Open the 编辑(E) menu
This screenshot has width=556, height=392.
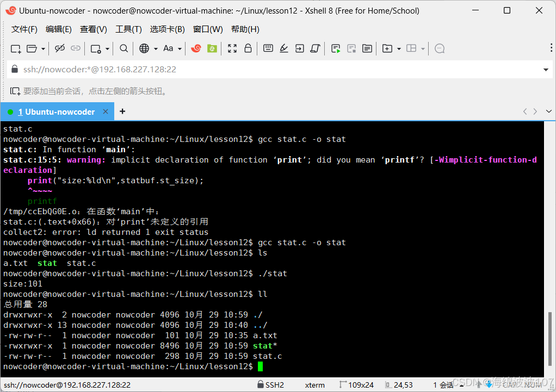(59, 29)
